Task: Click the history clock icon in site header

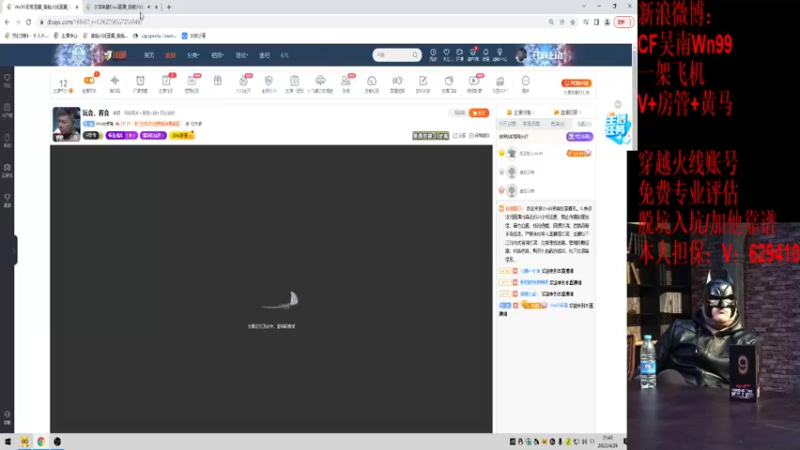Action: click(x=433, y=53)
